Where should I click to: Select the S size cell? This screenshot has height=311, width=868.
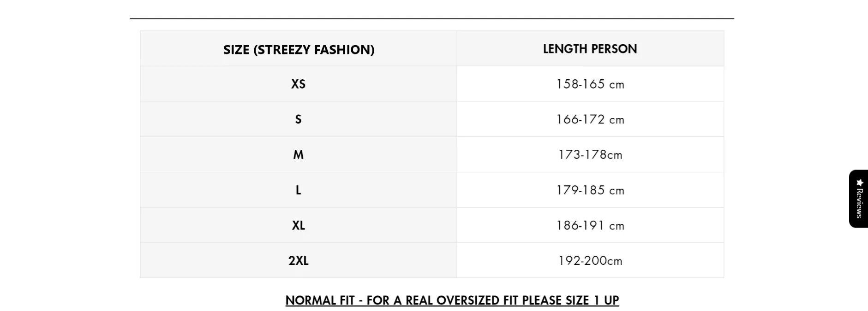(x=298, y=119)
